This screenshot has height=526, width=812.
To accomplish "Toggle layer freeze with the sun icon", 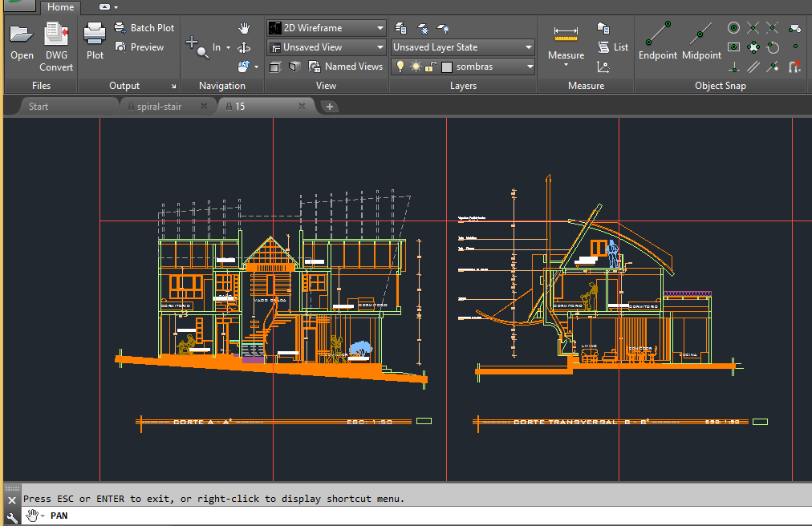I will pos(416,67).
